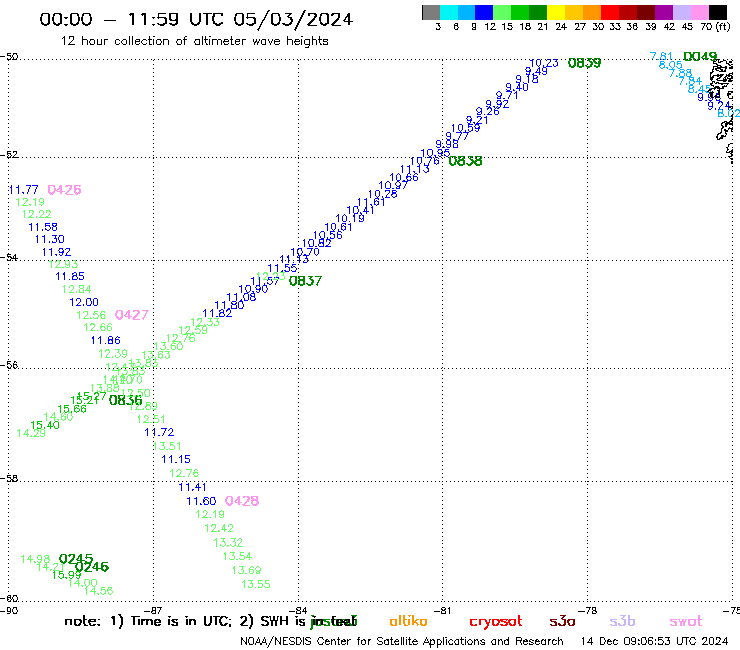
Task: Click the pink time stamp 0426
Action: (x=64, y=190)
